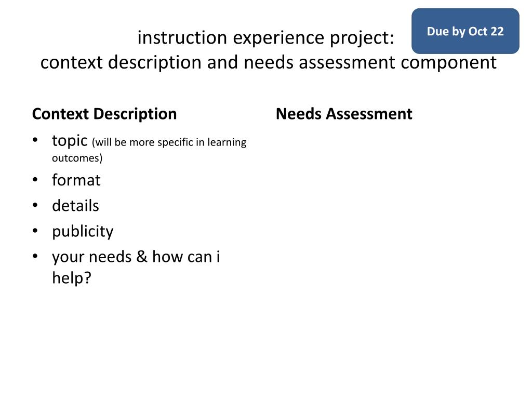Click the 'your needs & how can i' bullet
This screenshot has height=399, width=532.
click(136, 257)
